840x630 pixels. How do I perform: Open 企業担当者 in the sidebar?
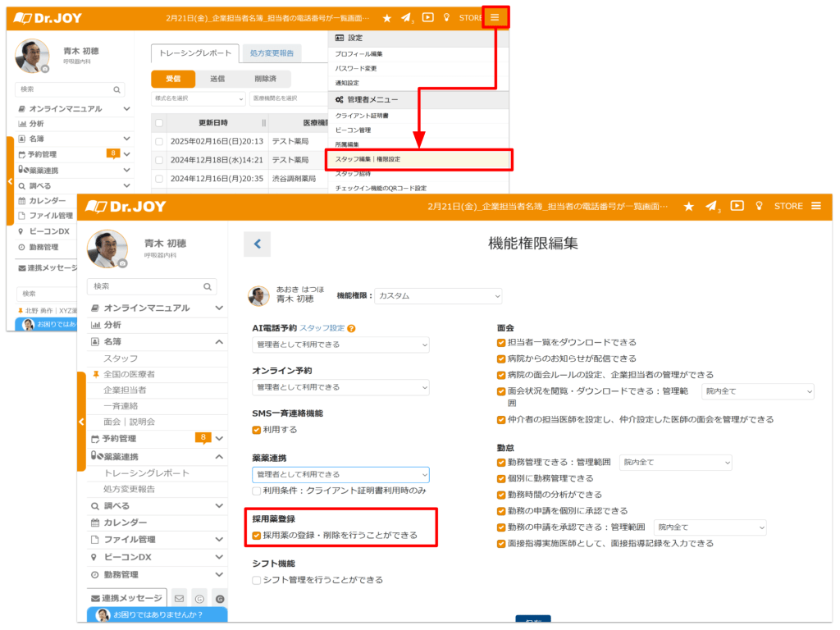click(125, 390)
